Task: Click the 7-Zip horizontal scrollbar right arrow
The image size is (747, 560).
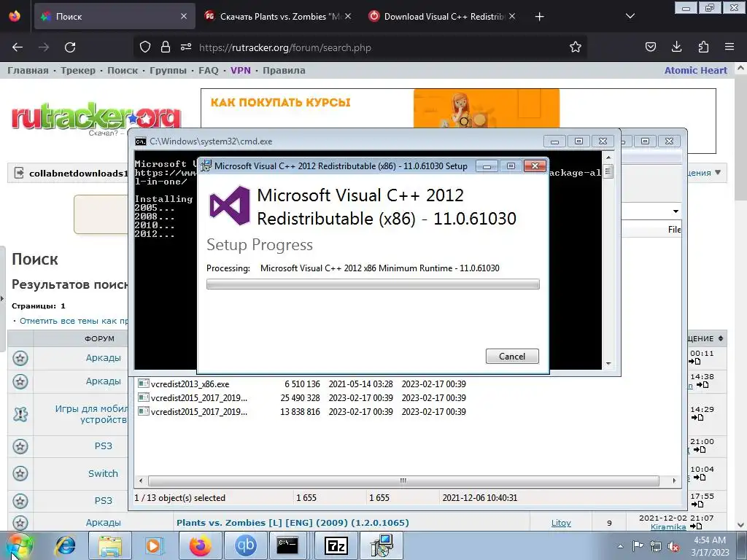Action: 673,481
